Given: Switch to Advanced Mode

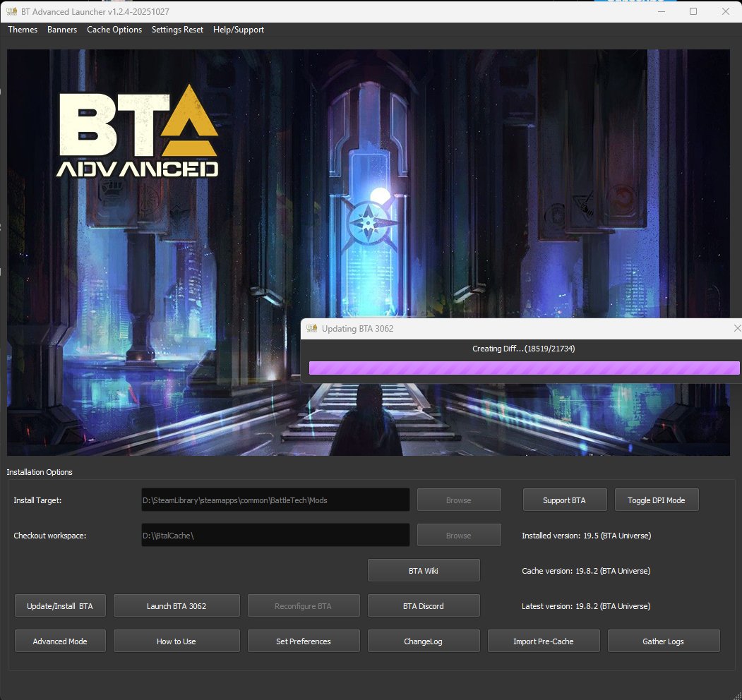Looking at the screenshot, I should point(59,641).
